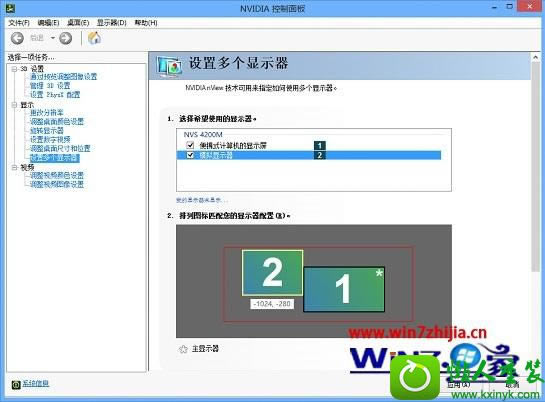Collapse the 显示 tree node
545x402 pixels.
pos(14,105)
